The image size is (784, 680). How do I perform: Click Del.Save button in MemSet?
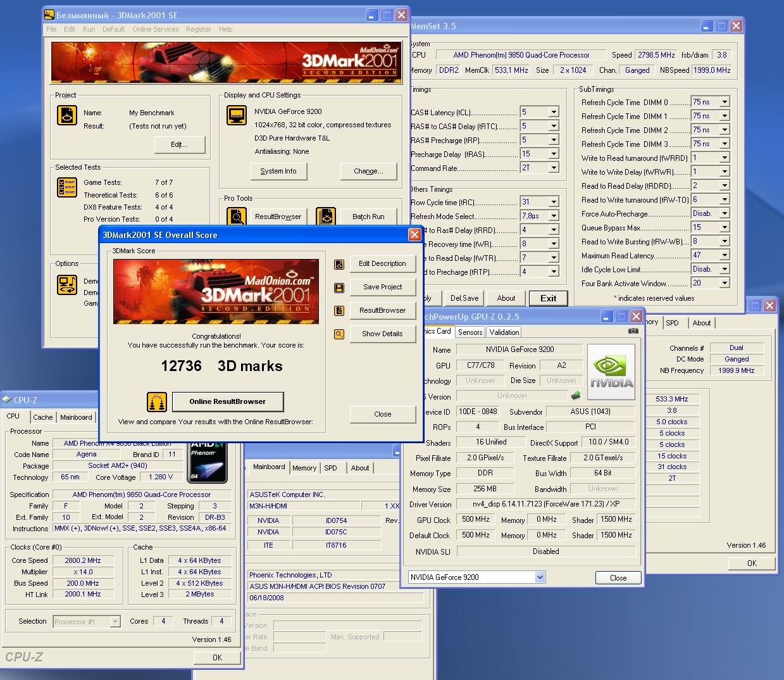(x=464, y=298)
